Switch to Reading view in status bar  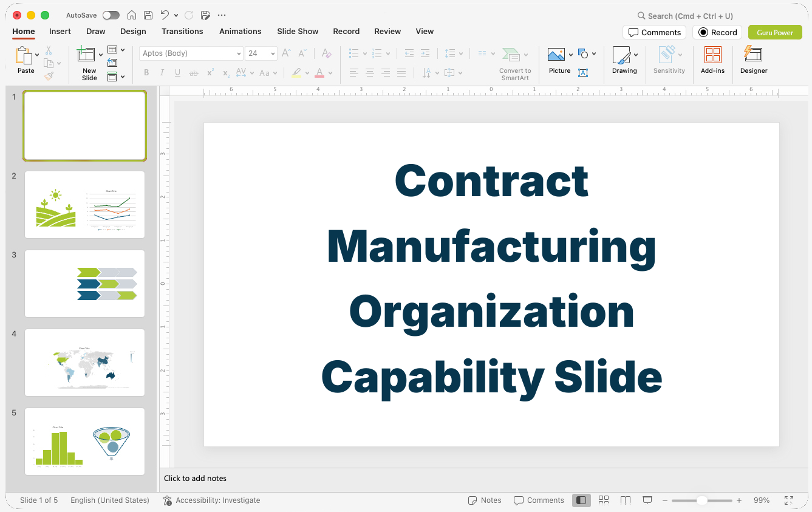click(x=626, y=500)
